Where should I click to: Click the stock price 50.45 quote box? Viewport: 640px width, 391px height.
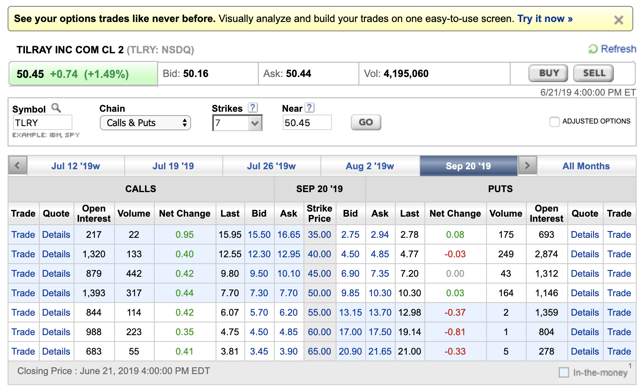tap(83, 74)
